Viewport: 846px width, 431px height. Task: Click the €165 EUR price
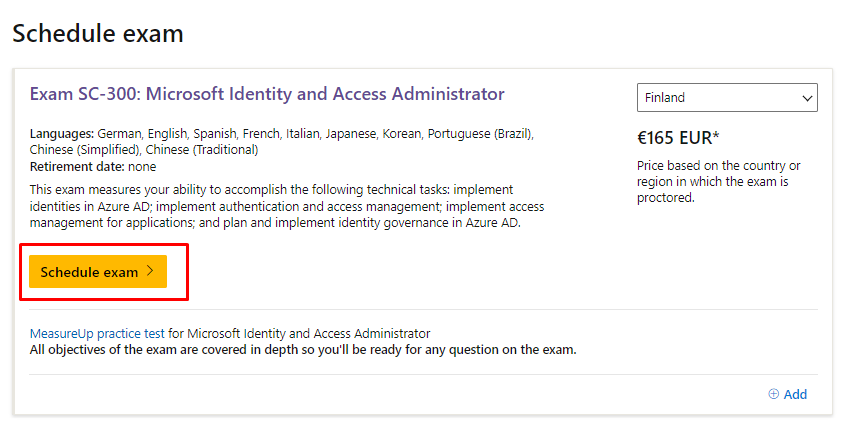672,139
